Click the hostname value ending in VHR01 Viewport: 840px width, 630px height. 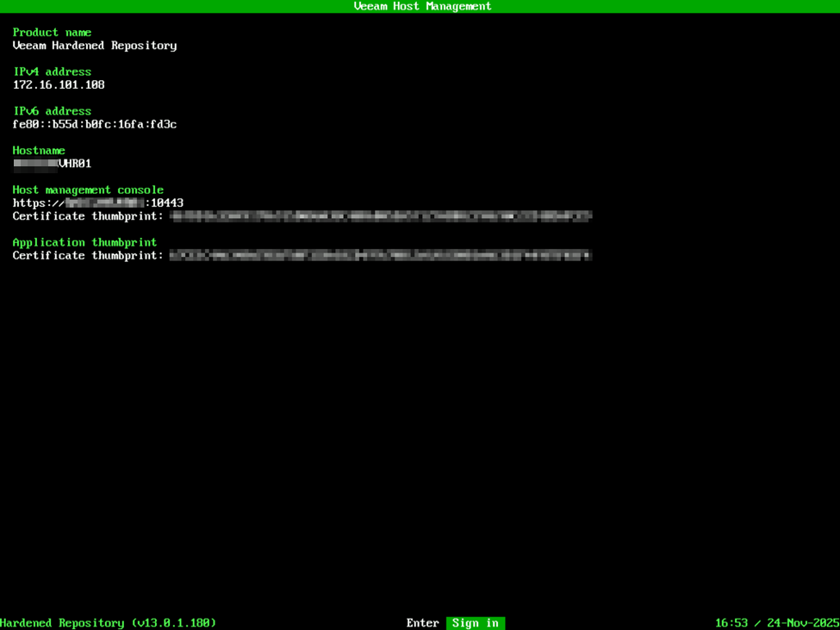pyautogui.click(x=53, y=164)
